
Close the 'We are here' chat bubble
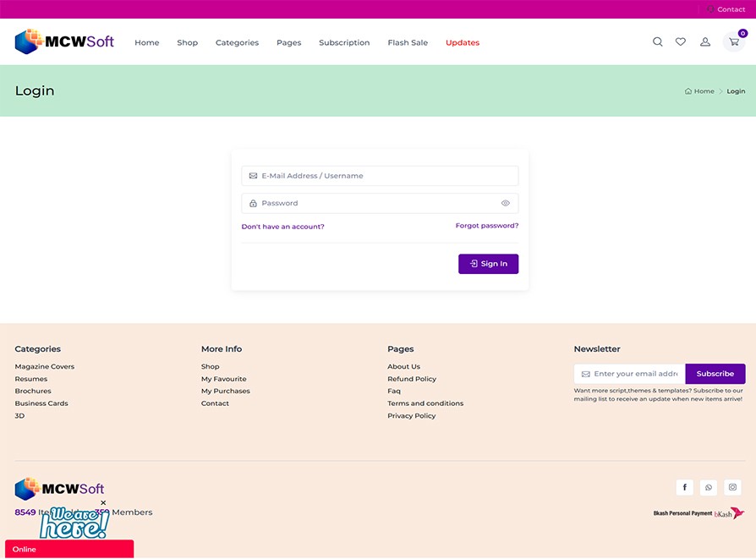[x=103, y=503]
